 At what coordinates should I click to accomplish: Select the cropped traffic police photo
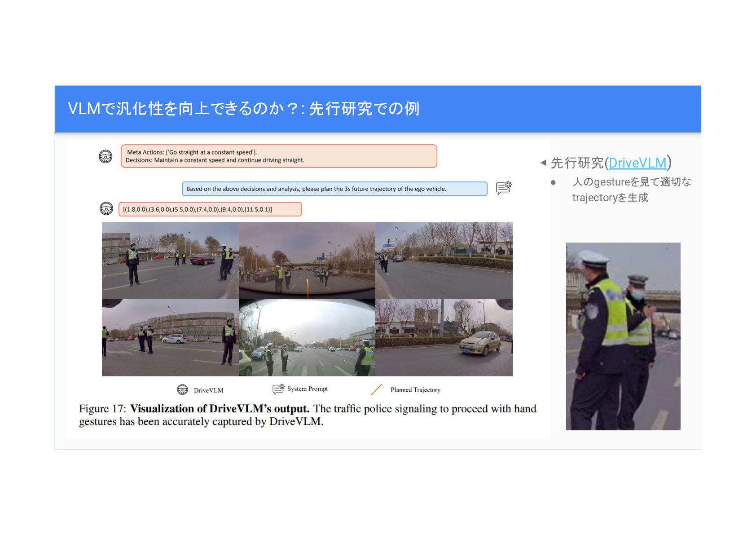623,336
